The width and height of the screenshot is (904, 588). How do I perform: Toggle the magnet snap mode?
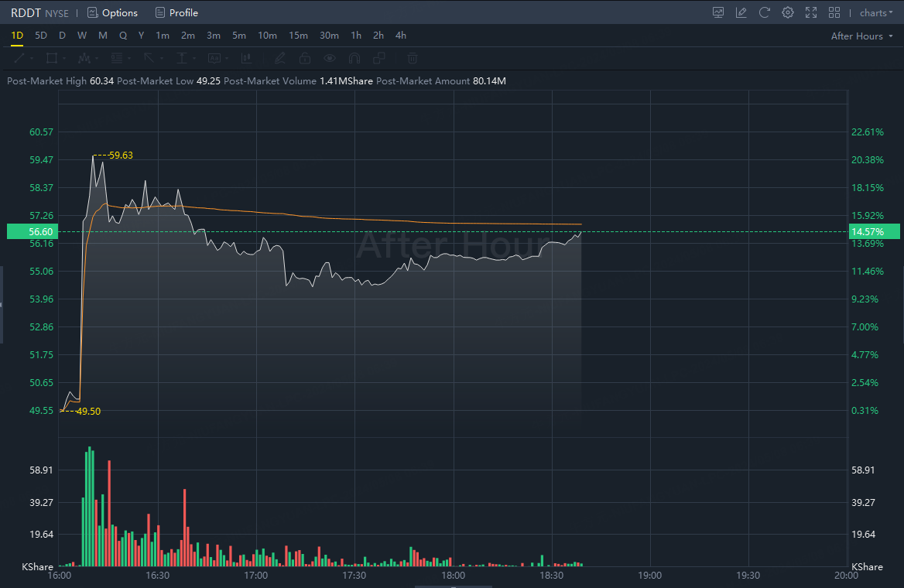(x=354, y=58)
